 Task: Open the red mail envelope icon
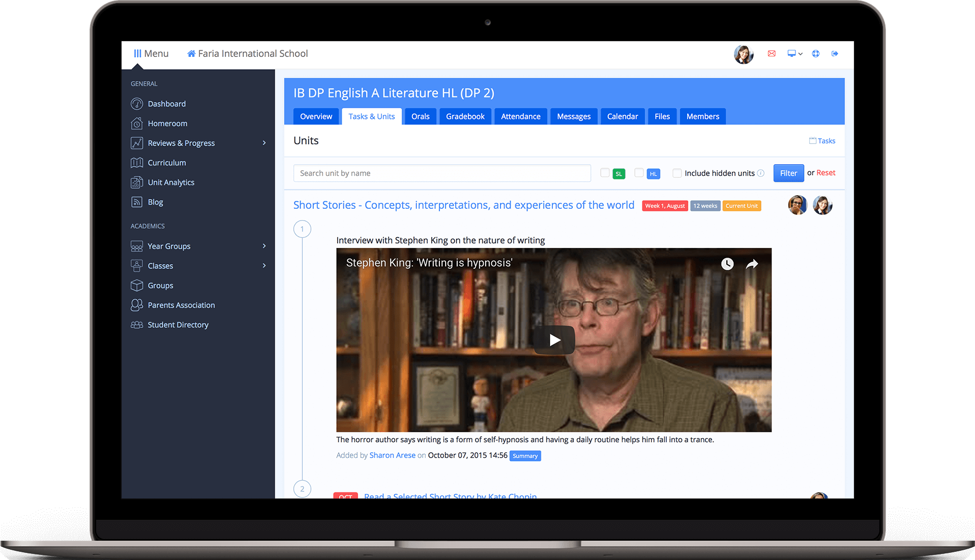(771, 53)
